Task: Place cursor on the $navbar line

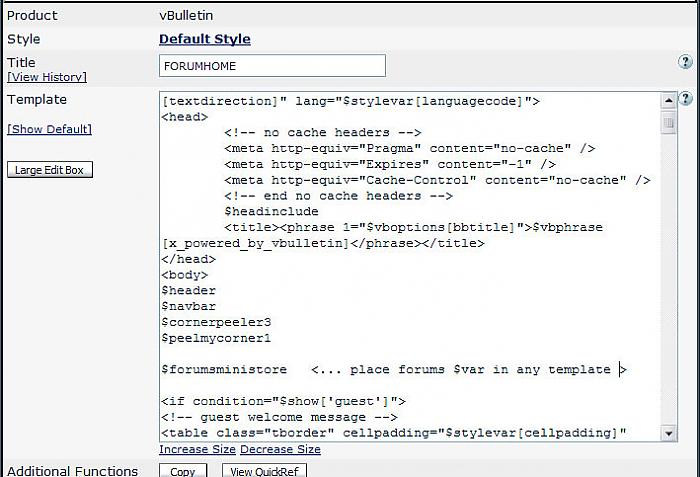Action: 188,306
